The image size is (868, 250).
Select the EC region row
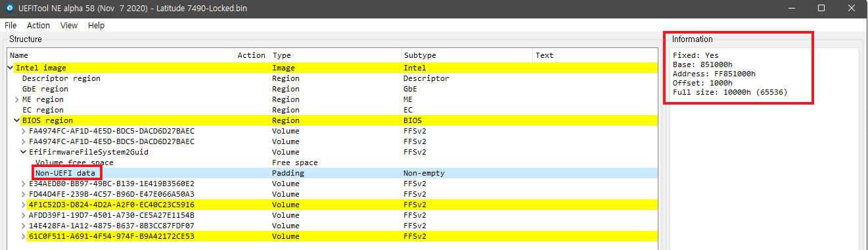click(332, 110)
